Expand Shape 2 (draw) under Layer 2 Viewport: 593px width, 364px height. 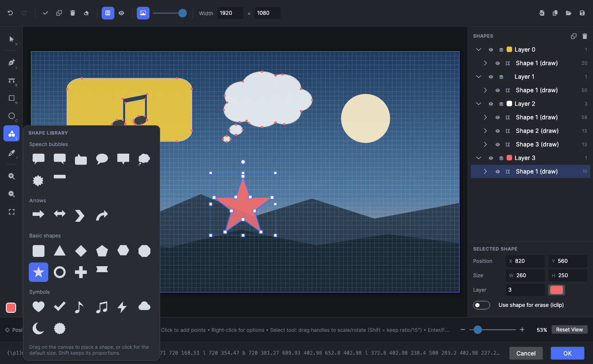(x=485, y=131)
